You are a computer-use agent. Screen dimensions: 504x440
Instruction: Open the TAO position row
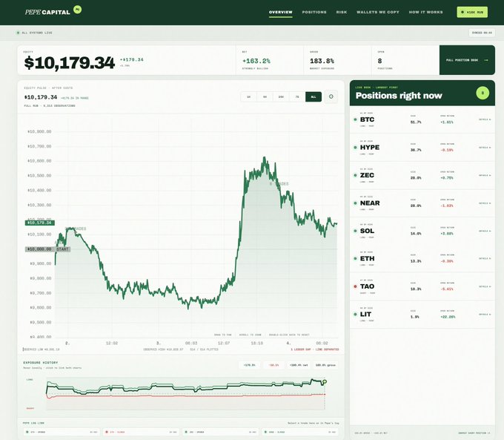pos(422,286)
